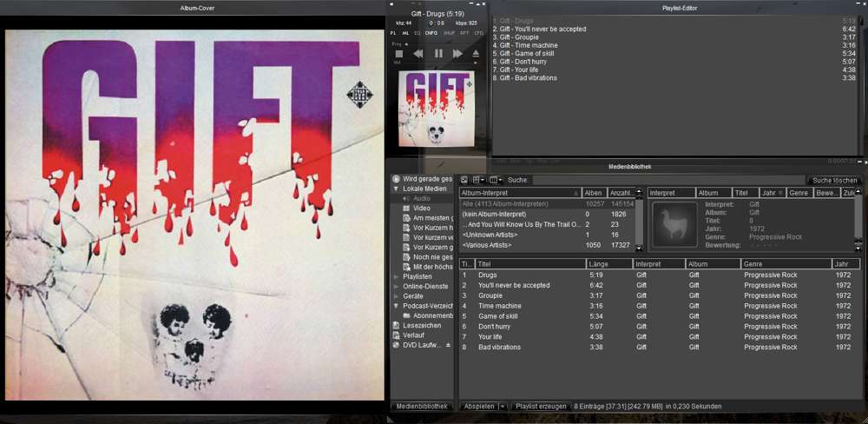Screen dimensions: 868x424
Task: Click the Video icon under Lokale Medien
Action: (406, 209)
